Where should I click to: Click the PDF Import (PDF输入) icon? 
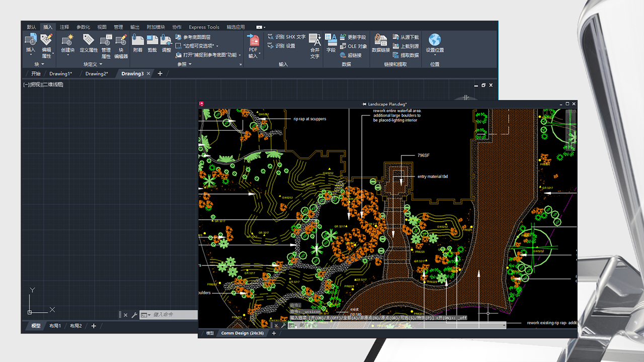tap(253, 40)
